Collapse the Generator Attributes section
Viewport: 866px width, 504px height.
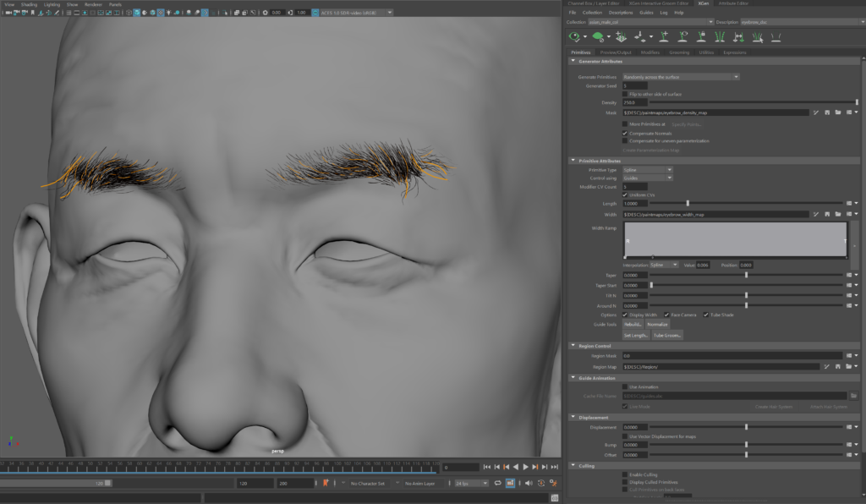(x=573, y=61)
